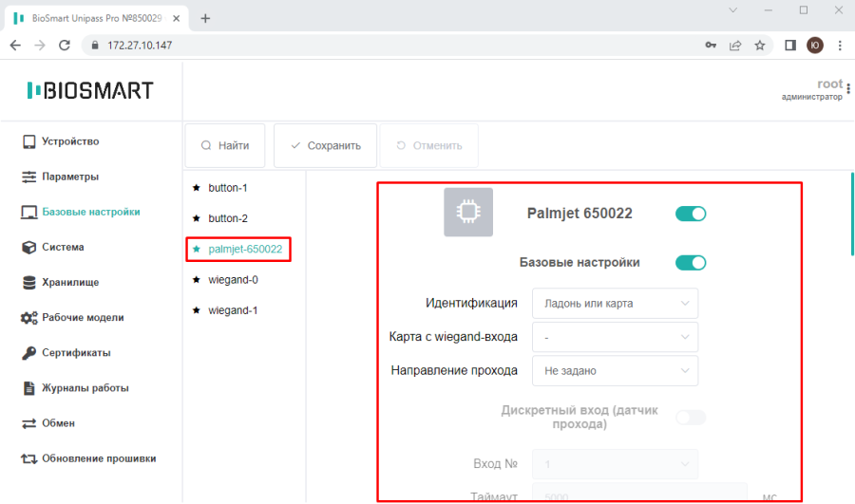This screenshot has width=855, height=504.
Task: Click the star icon beside palmjet-650022
Action: pyautogui.click(x=197, y=249)
